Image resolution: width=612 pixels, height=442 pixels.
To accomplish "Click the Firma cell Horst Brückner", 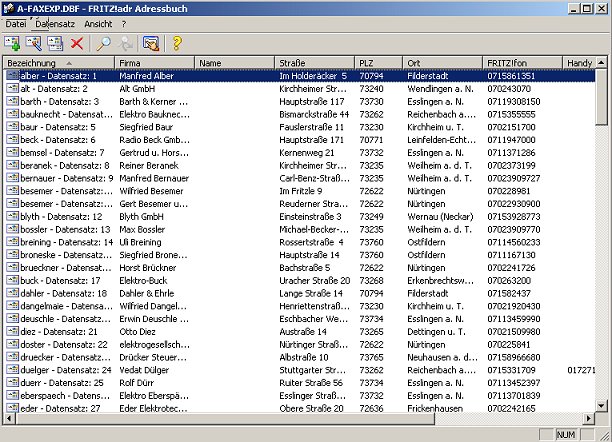I will [x=148, y=268].
